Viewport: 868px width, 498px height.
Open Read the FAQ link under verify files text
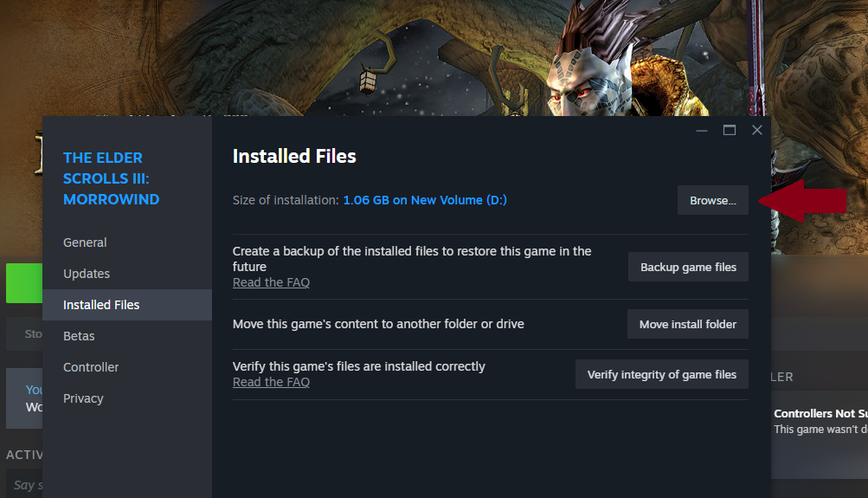[271, 383]
